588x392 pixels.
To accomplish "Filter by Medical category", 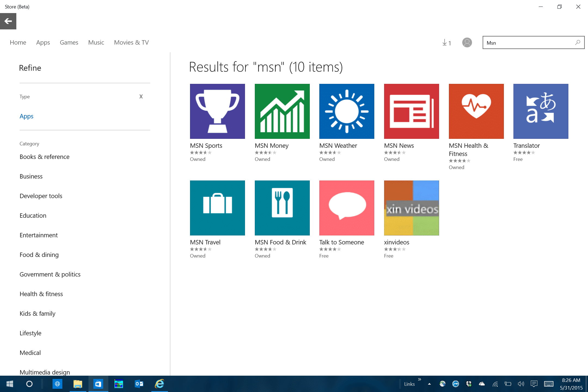I will 30,353.
